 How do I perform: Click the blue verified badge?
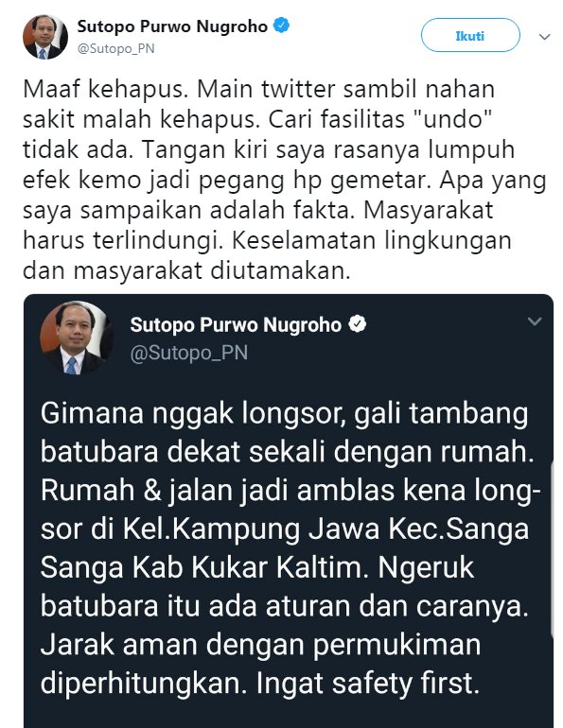coord(281,26)
